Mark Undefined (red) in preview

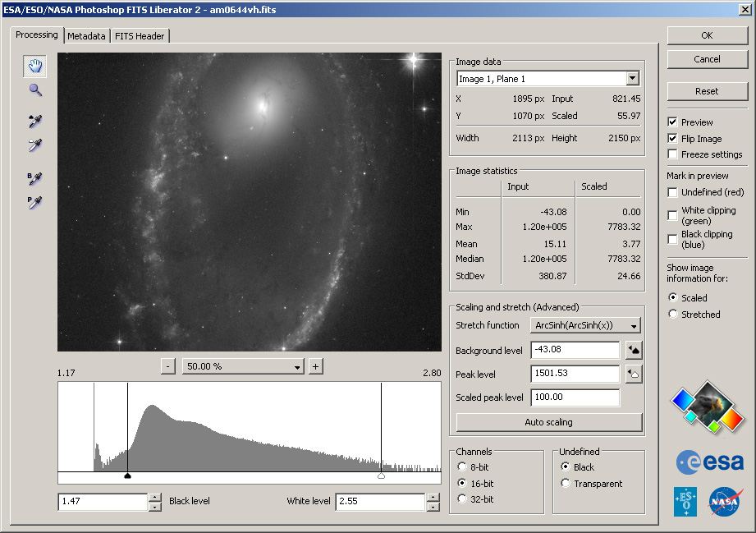[672, 192]
